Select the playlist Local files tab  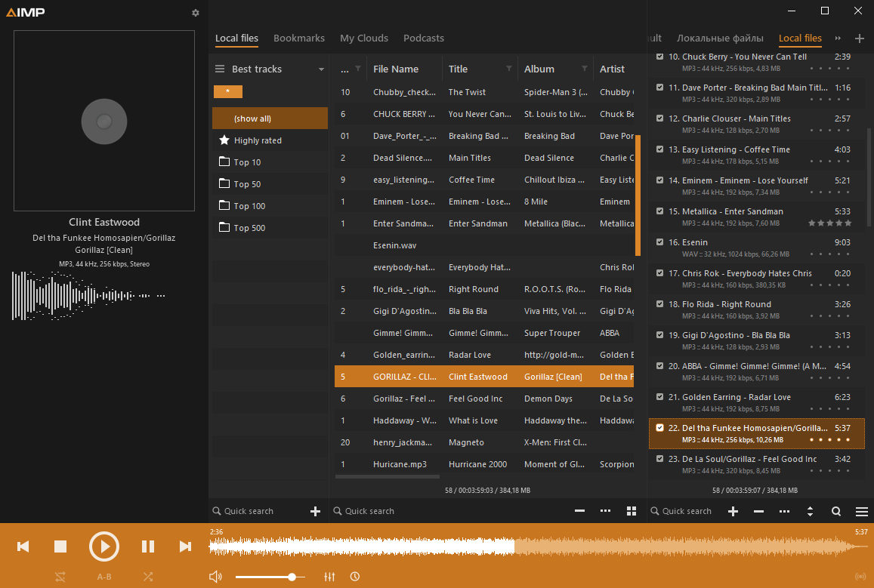pyautogui.click(x=800, y=38)
